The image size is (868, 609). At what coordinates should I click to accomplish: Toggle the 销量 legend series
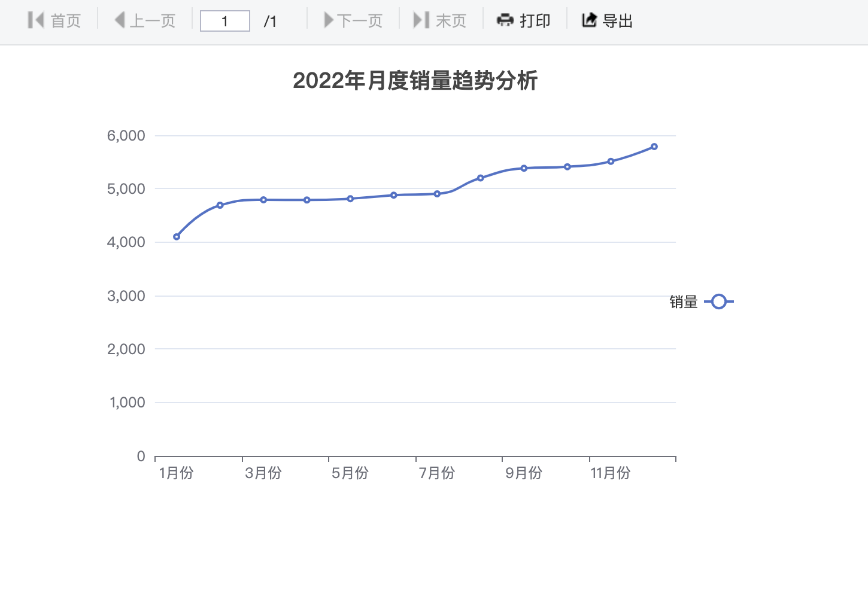(x=701, y=302)
